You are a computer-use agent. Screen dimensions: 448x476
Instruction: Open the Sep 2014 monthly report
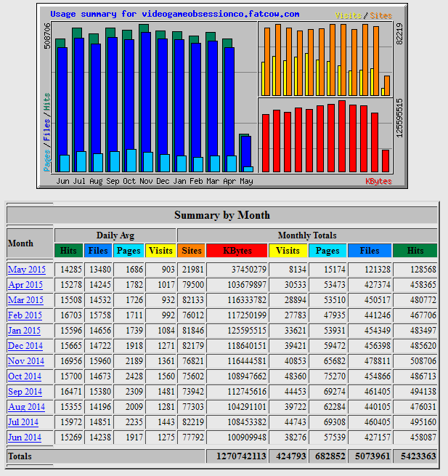25,392
